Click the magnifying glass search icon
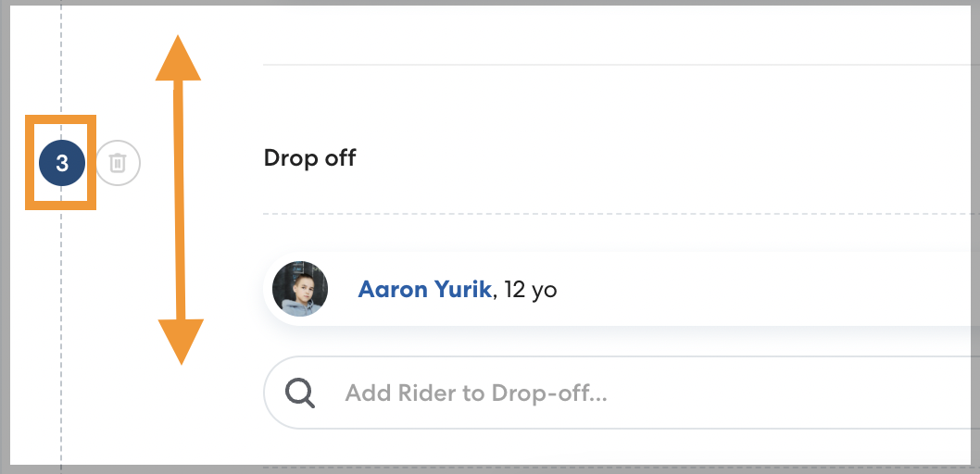Screen dimensions: 980x474 click(x=300, y=393)
